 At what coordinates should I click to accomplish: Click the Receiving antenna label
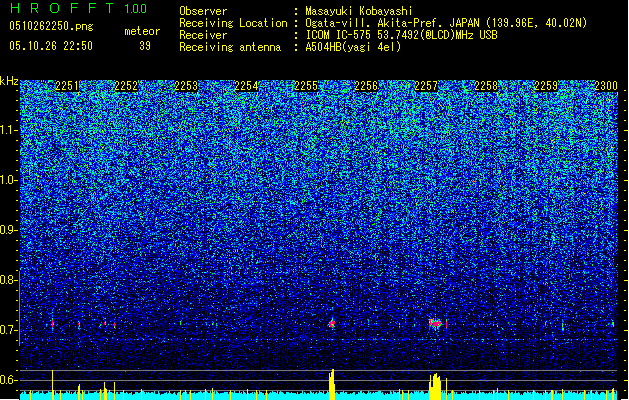[230, 47]
